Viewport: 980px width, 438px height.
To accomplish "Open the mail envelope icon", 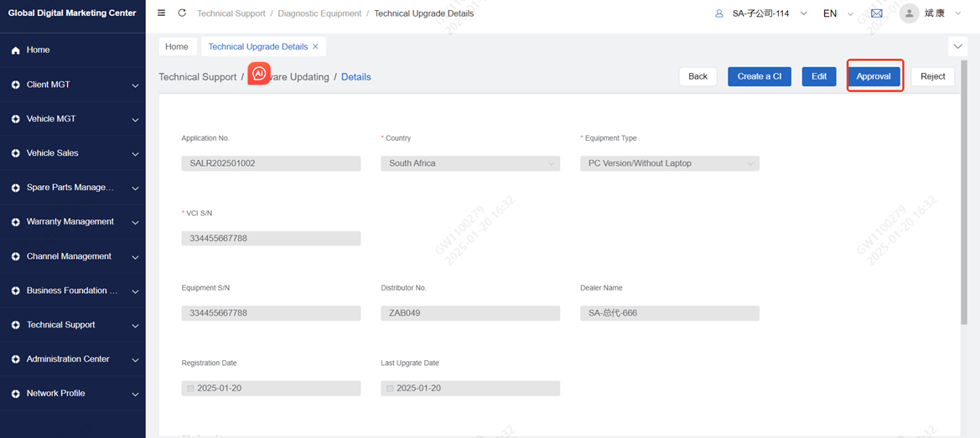I will [x=876, y=13].
